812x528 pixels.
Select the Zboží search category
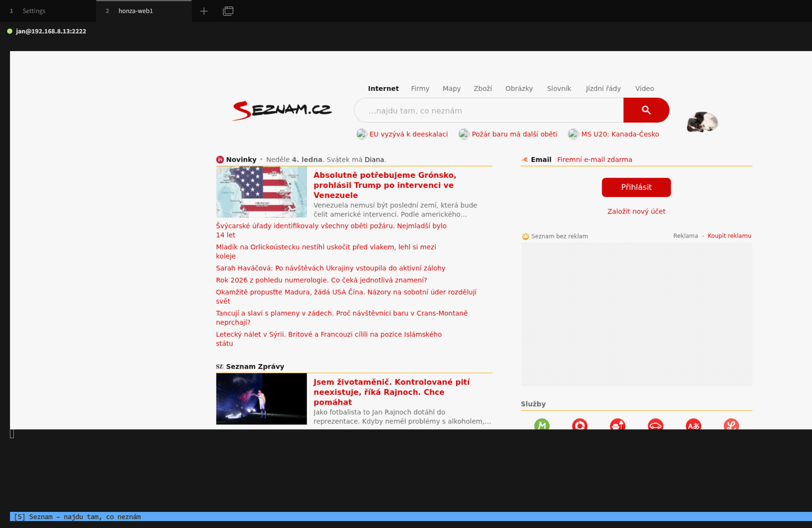(x=483, y=88)
